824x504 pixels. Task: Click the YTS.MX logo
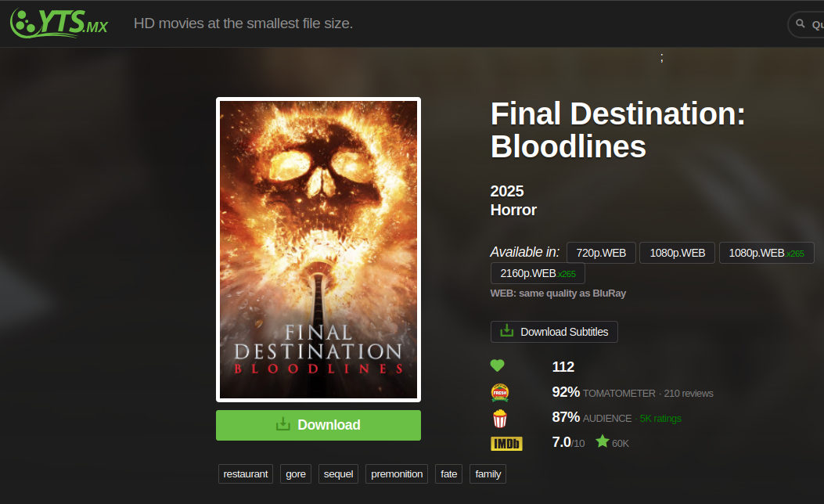tap(59, 23)
